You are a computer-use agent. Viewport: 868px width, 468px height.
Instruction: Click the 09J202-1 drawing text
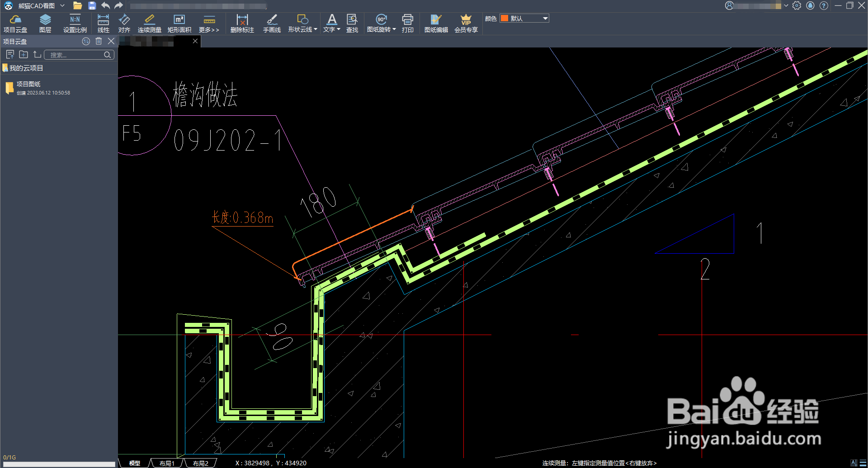click(x=228, y=140)
